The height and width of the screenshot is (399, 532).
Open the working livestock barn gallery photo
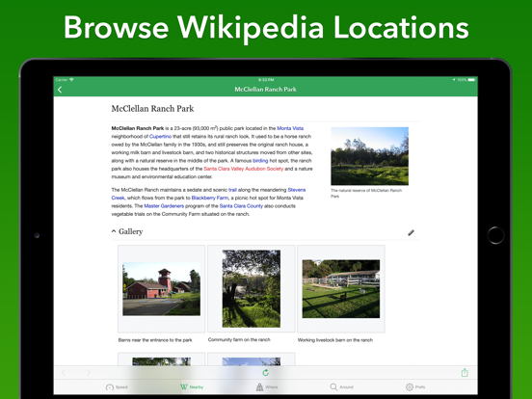[341, 289]
